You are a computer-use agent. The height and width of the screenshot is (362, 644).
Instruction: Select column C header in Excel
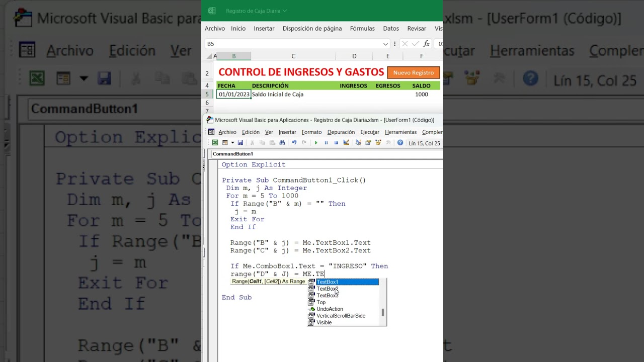(293, 56)
